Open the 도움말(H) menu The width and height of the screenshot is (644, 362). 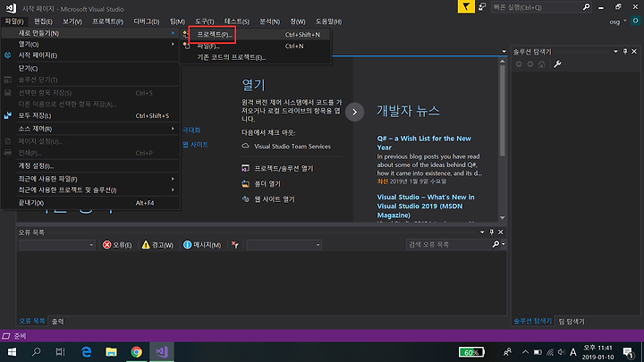(x=328, y=21)
